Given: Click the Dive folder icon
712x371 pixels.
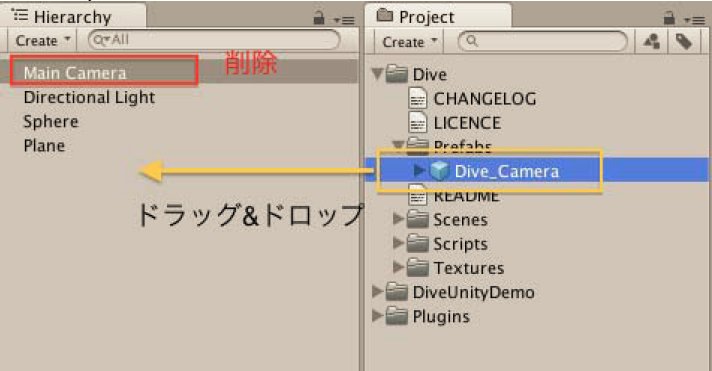Looking at the screenshot, I should point(396,74).
